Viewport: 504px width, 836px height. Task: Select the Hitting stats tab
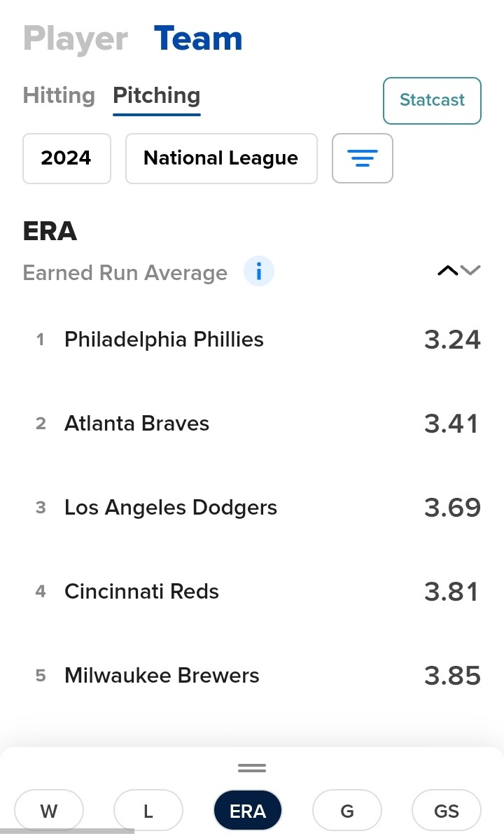click(x=59, y=96)
